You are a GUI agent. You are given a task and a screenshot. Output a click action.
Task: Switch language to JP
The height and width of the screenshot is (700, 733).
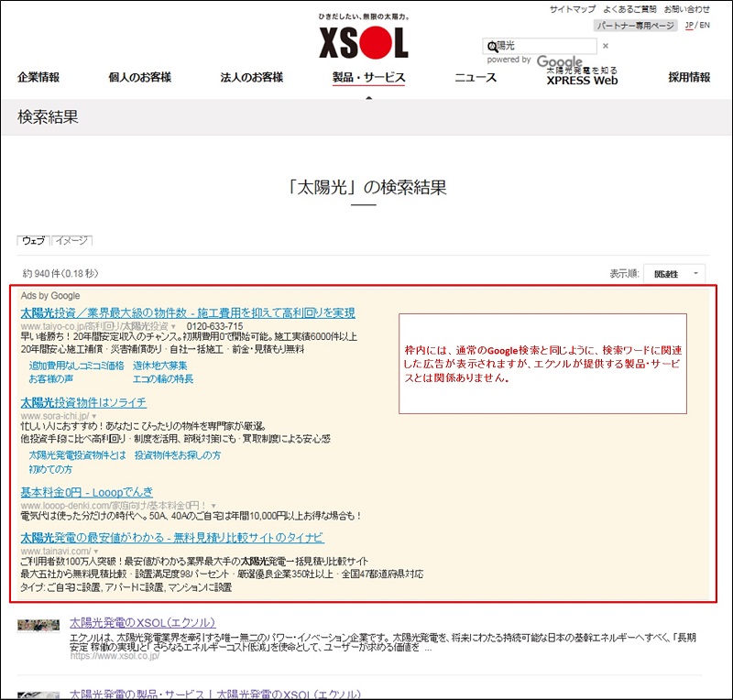689,26
